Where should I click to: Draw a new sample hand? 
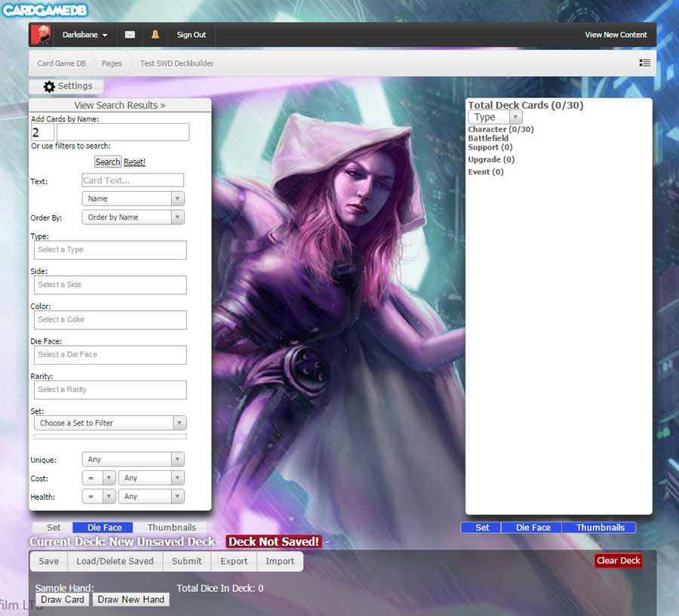pyautogui.click(x=131, y=599)
